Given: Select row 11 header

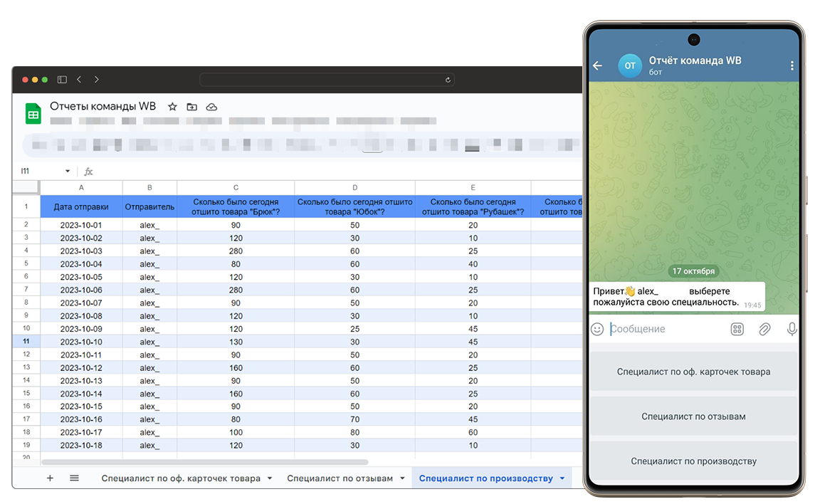Looking at the screenshot, I should click(26, 342).
